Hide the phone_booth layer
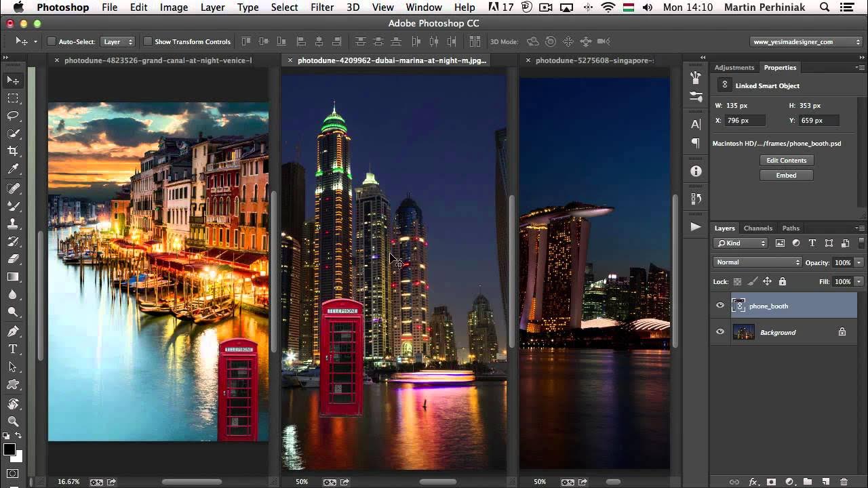The height and width of the screenshot is (488, 868). (720, 306)
